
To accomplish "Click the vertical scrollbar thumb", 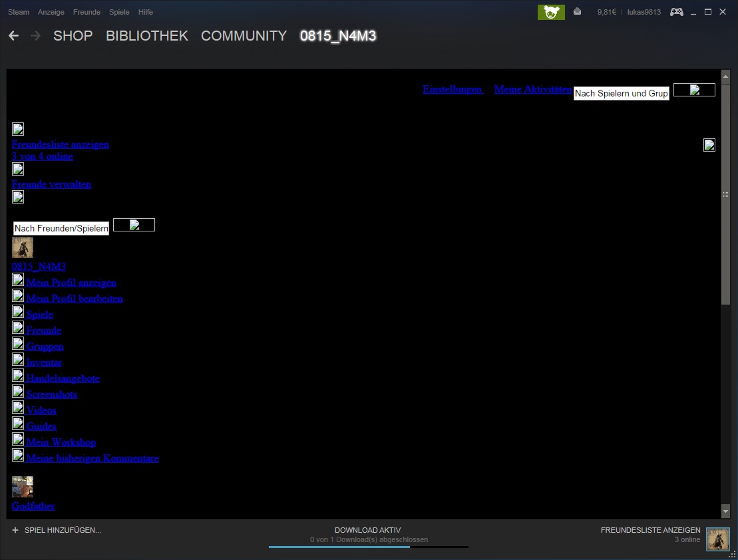I will coord(725,194).
